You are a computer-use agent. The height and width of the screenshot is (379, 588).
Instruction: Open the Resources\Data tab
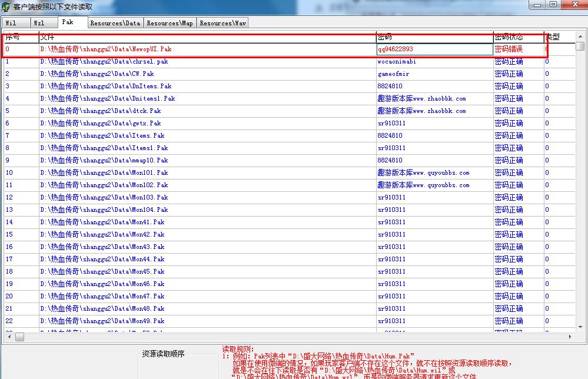pyautogui.click(x=115, y=23)
